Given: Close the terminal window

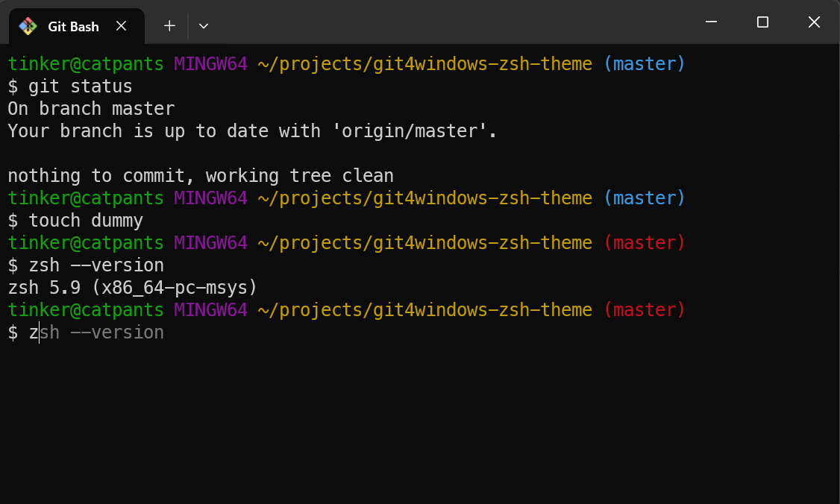Looking at the screenshot, I should tap(814, 22).
